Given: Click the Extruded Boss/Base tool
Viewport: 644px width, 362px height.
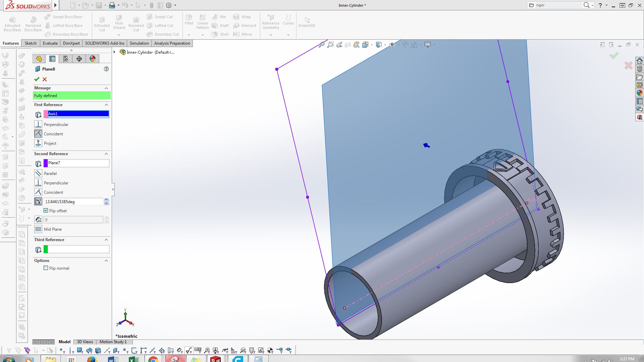Looking at the screenshot, I should (12, 24).
